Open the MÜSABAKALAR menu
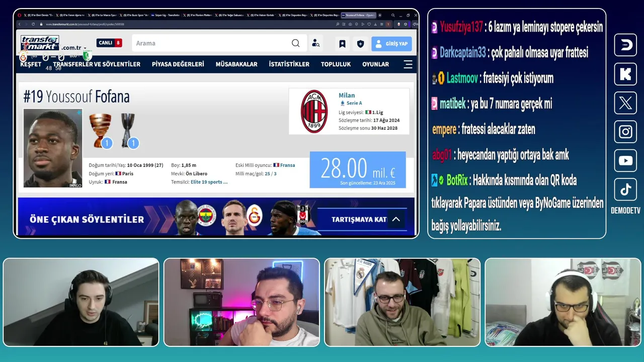The image size is (644, 362). point(236,64)
